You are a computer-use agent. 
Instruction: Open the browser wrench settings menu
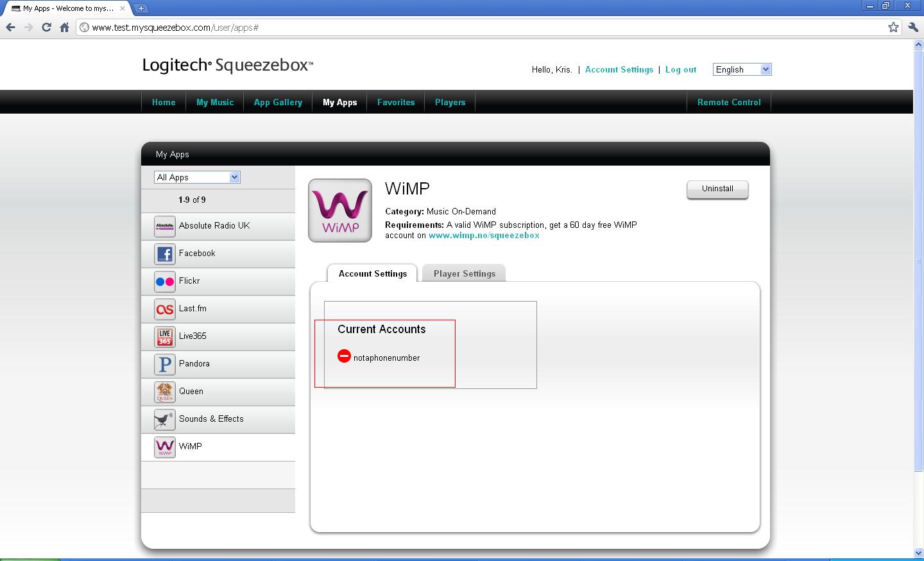pos(913,27)
